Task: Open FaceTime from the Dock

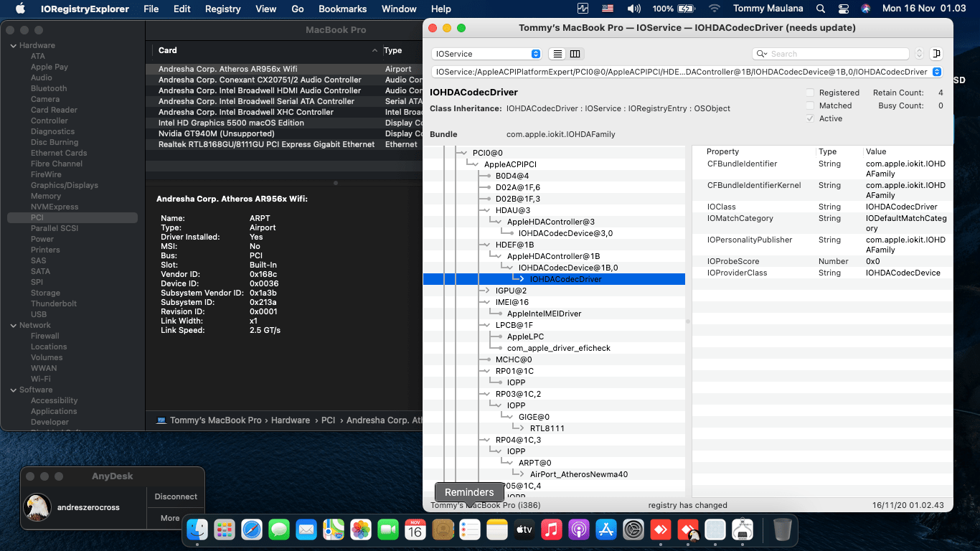Action: pyautogui.click(x=388, y=530)
